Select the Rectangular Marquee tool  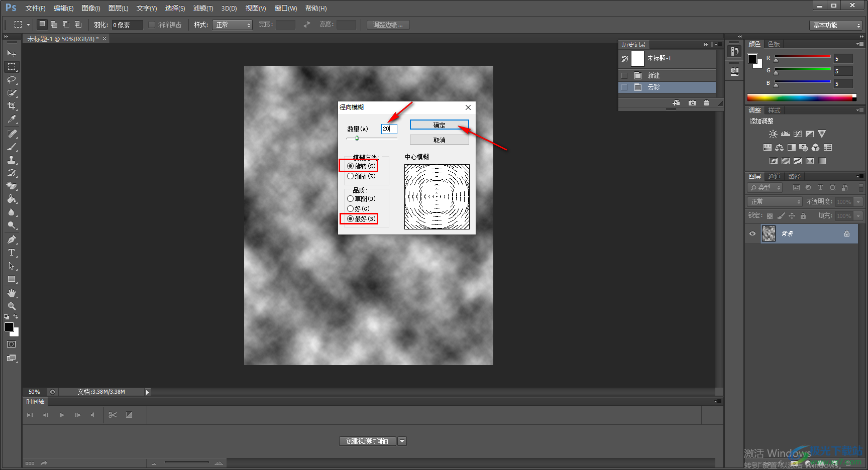[12, 66]
